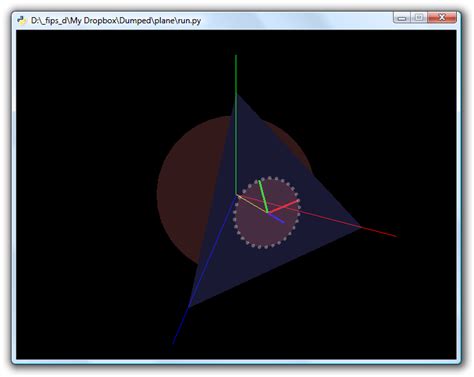
Task: Click the top tip of the thin green axis
Action: click(236, 56)
